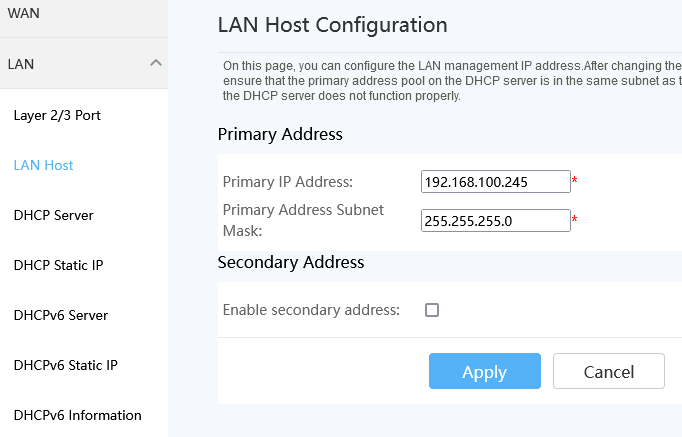The width and height of the screenshot is (682, 437).
Task: Click the Cancel button
Action: 608,372
